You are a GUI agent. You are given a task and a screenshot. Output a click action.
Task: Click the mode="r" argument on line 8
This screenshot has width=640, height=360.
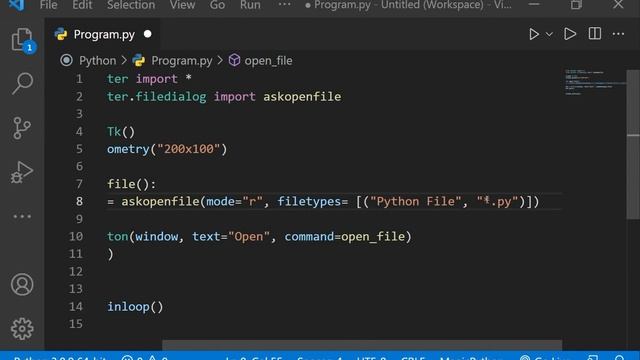coord(235,202)
